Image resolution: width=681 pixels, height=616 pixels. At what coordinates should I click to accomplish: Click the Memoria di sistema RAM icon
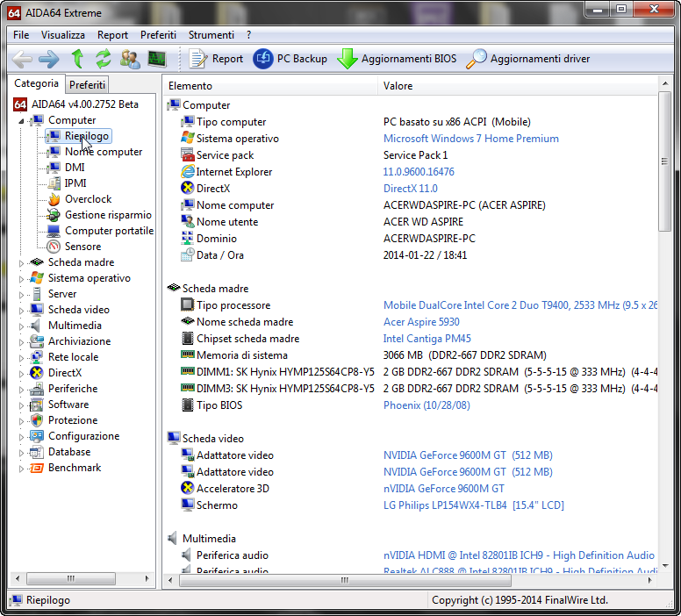pos(187,355)
